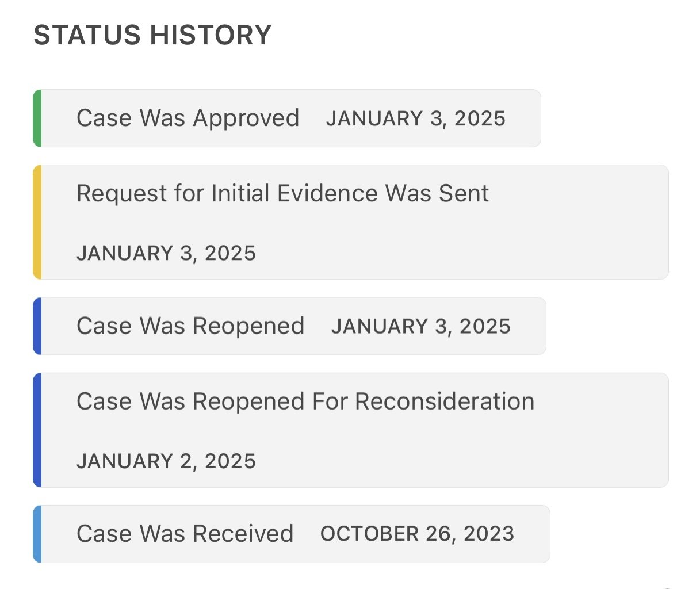Click the date beside Case Was Reopened
The width and height of the screenshot is (700, 589).
[x=420, y=327]
